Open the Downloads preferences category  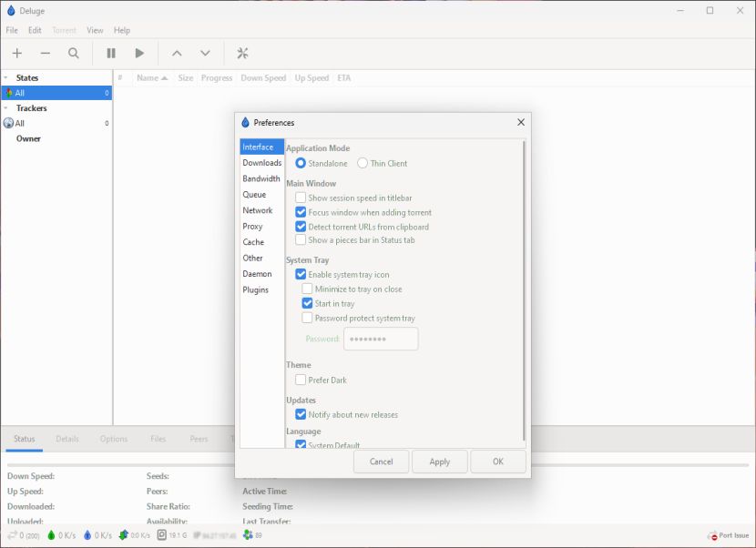261,163
